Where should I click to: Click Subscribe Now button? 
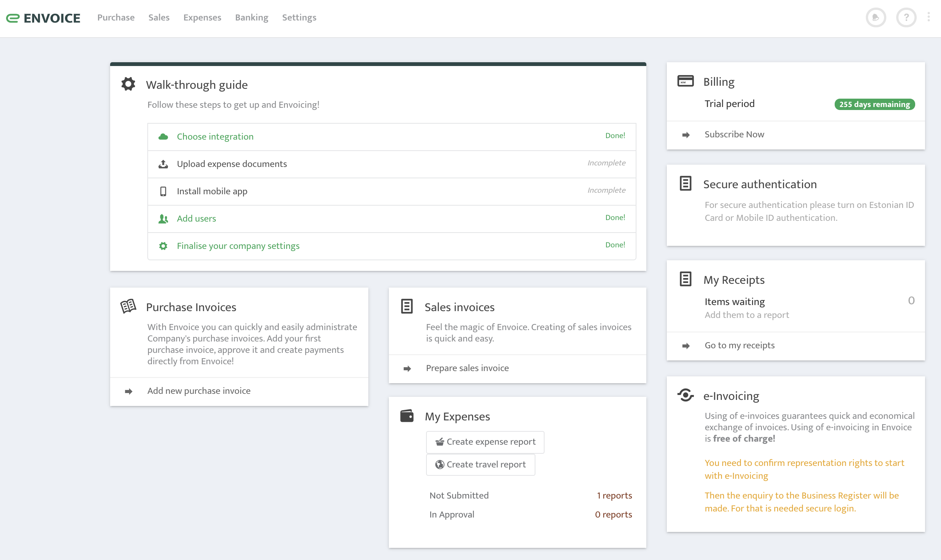pos(734,134)
